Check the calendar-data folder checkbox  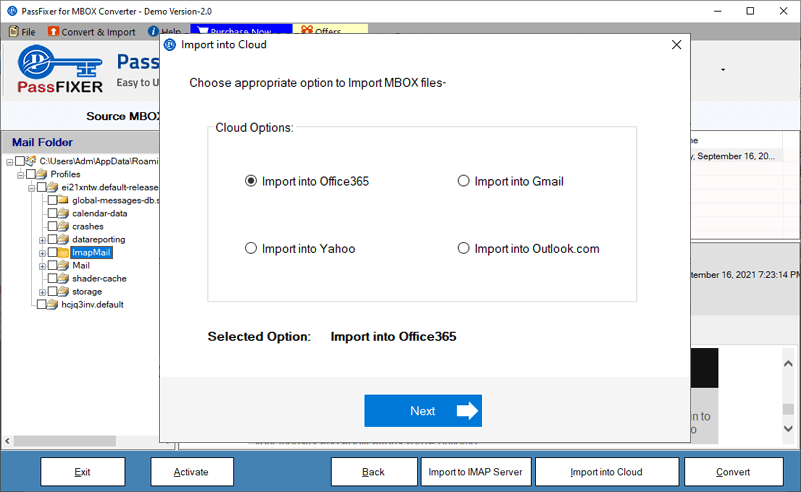(x=52, y=213)
